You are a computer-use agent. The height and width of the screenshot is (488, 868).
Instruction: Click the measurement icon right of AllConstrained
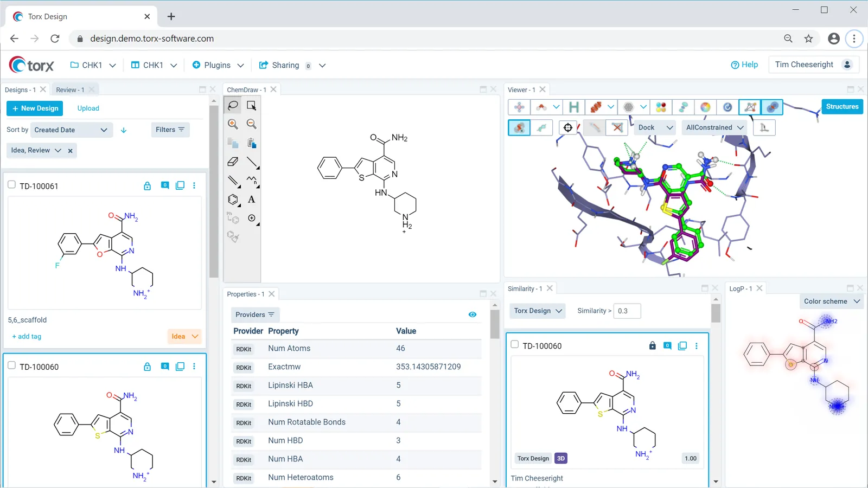click(x=764, y=127)
